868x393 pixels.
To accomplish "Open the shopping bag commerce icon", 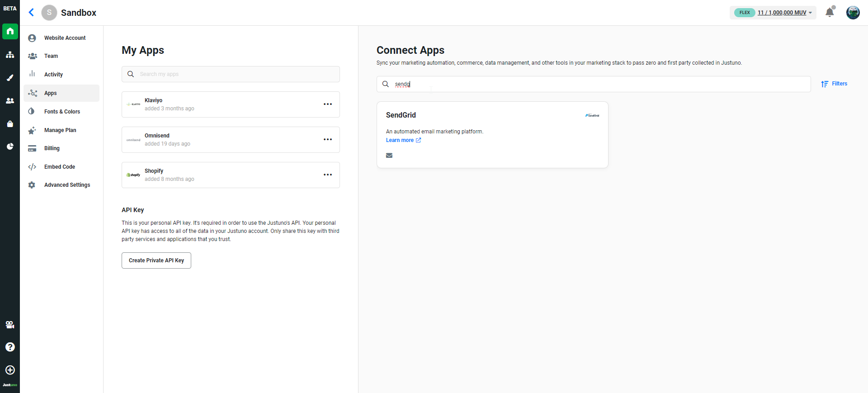I will 10,124.
